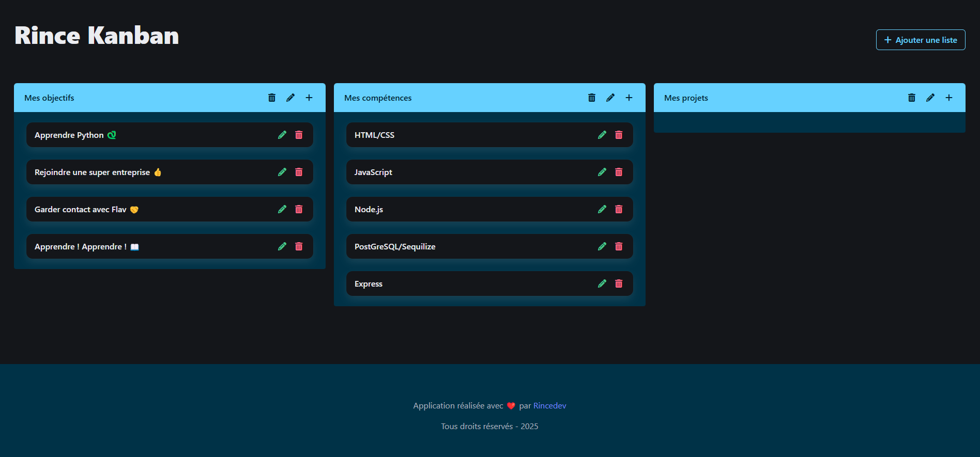The height and width of the screenshot is (457, 980).
Task: Click the PostGreSQL/Sequilize card text
Action: [x=395, y=247]
